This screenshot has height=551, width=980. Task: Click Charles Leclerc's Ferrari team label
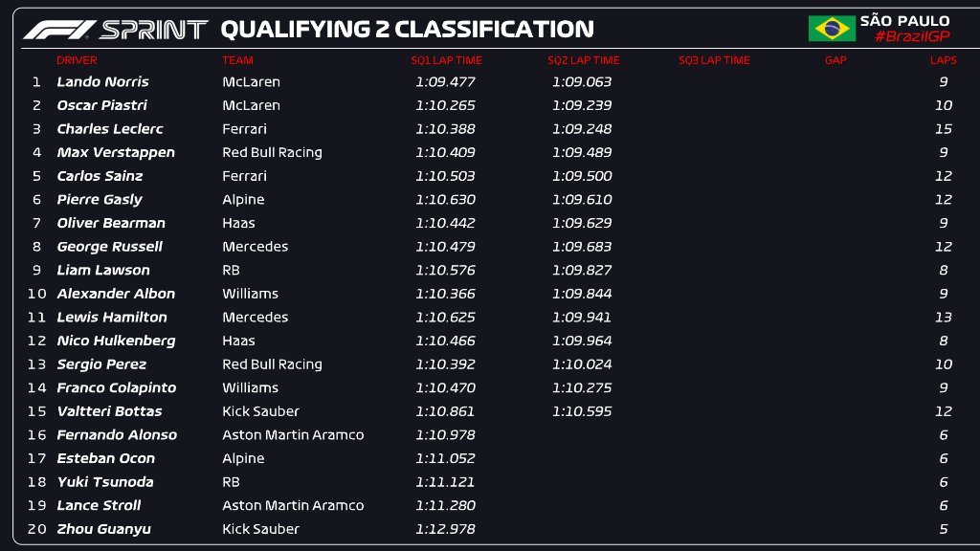point(244,129)
